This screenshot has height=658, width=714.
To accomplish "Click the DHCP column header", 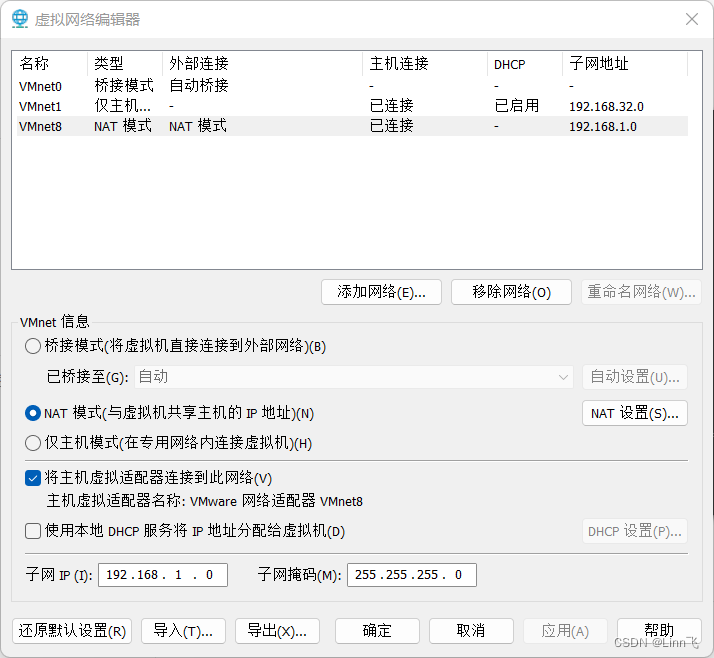I will pos(525,64).
